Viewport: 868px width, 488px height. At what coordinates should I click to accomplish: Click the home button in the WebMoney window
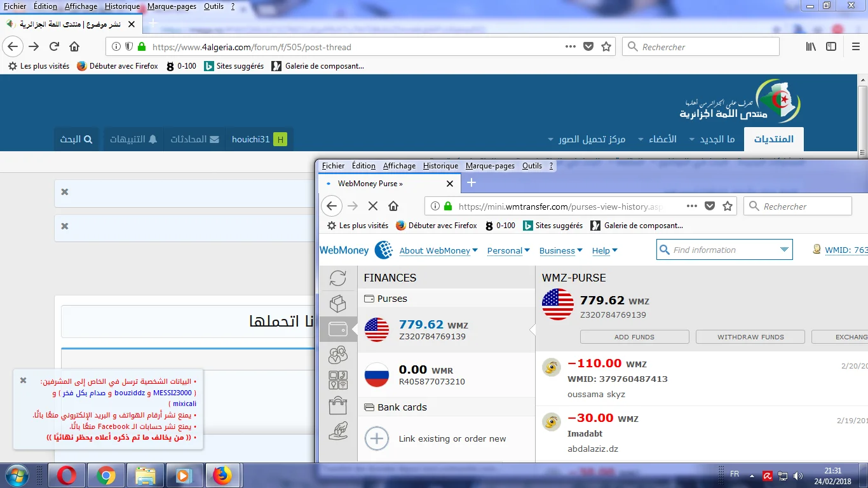pos(393,206)
